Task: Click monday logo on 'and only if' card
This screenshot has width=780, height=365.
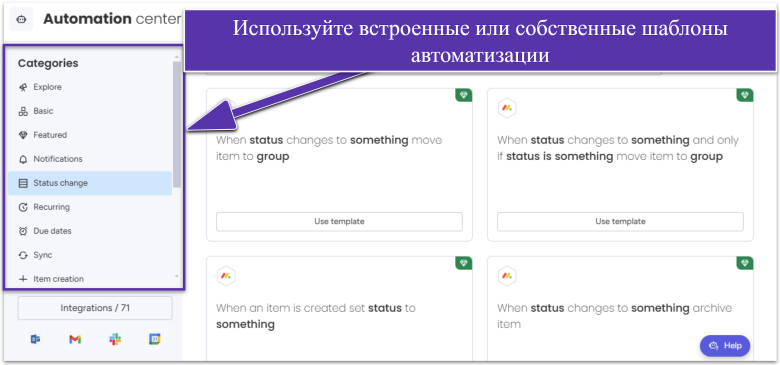Action: point(507,108)
